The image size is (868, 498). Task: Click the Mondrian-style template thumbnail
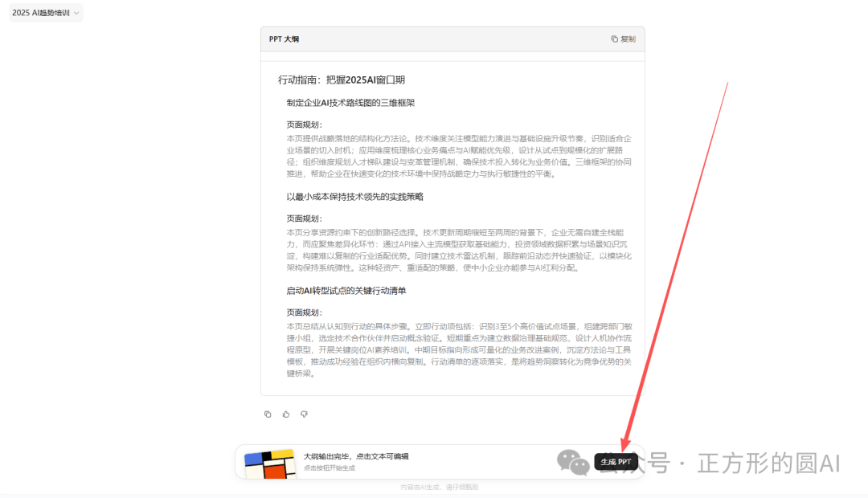[x=269, y=463]
